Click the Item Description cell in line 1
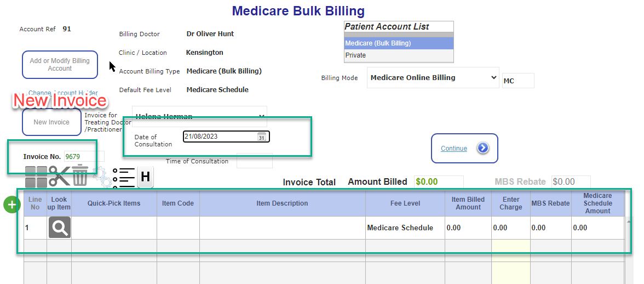The height and width of the screenshot is (284, 644). tap(283, 228)
